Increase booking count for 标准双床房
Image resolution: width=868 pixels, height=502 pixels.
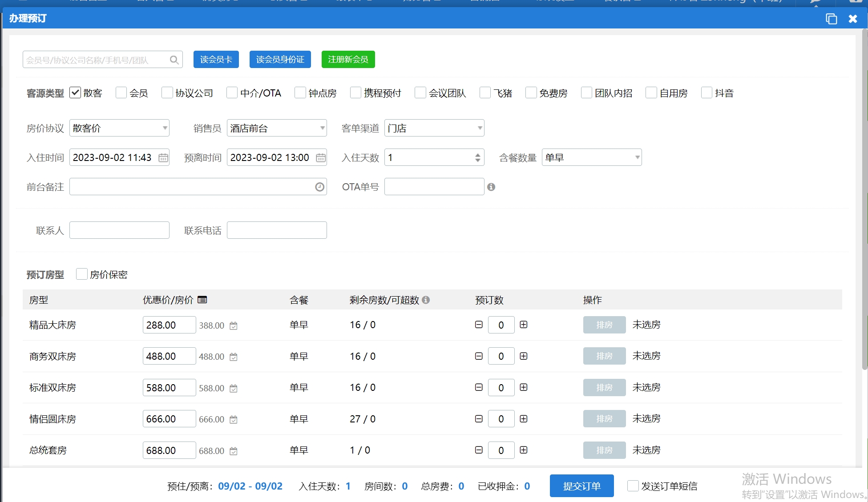[524, 387]
